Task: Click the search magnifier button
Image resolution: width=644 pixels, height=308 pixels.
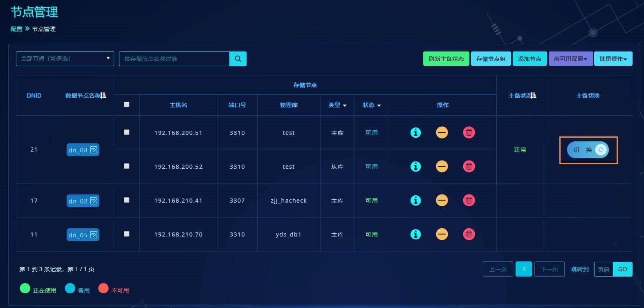Action: click(x=238, y=59)
